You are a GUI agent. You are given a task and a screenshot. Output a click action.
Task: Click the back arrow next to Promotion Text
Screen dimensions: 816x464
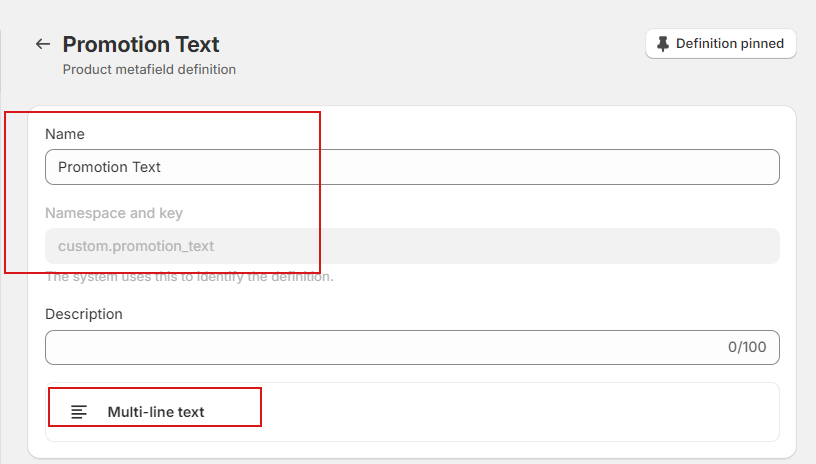42,44
